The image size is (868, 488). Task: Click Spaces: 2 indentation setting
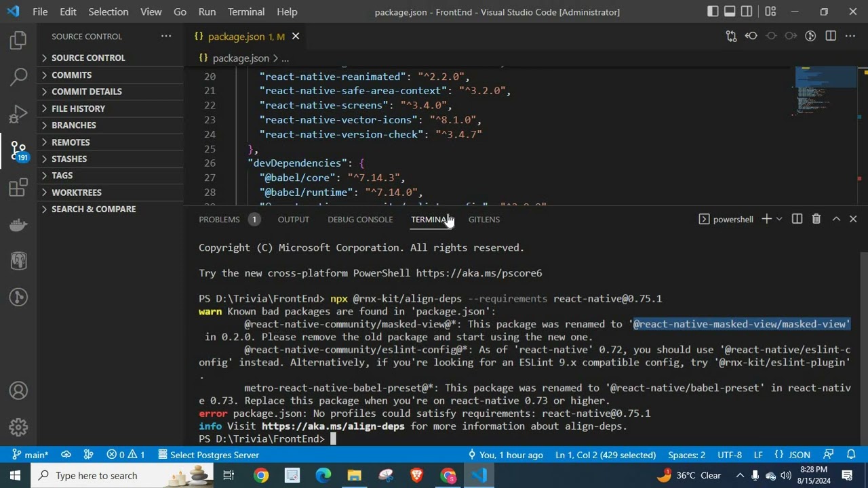(686, 455)
